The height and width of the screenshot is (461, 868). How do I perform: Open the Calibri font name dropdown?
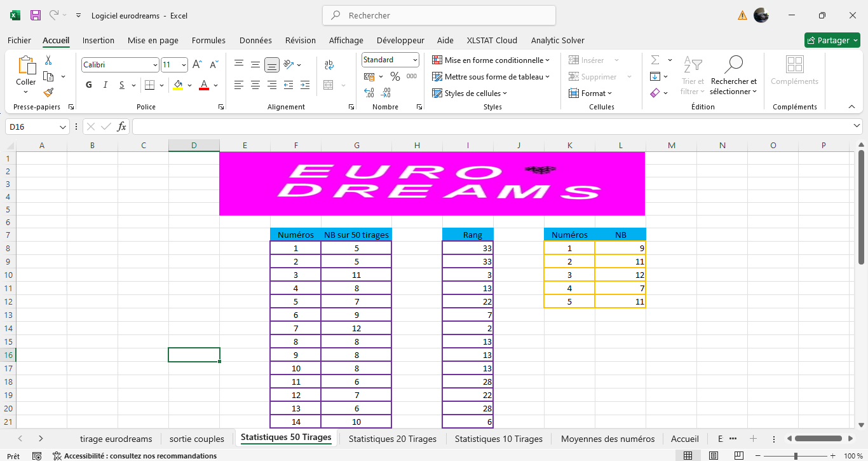[x=155, y=65]
